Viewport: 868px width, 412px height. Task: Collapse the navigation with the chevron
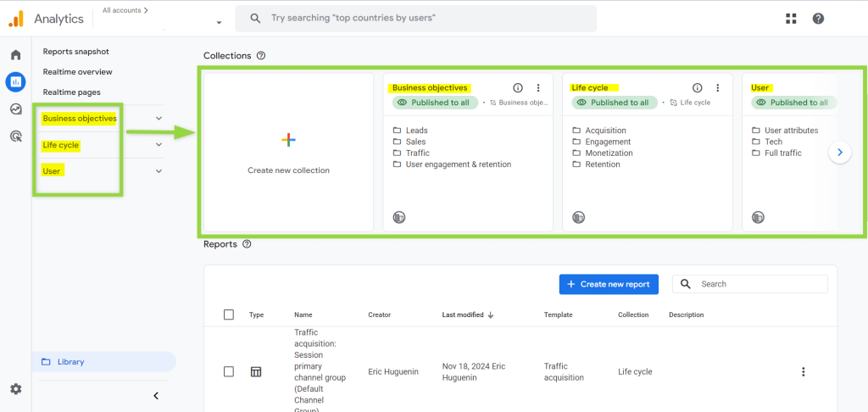[x=156, y=395]
